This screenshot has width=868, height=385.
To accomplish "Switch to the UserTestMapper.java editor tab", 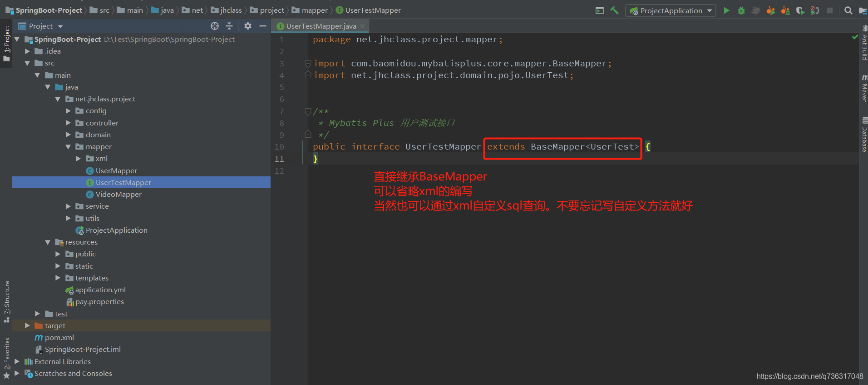I will [x=321, y=26].
